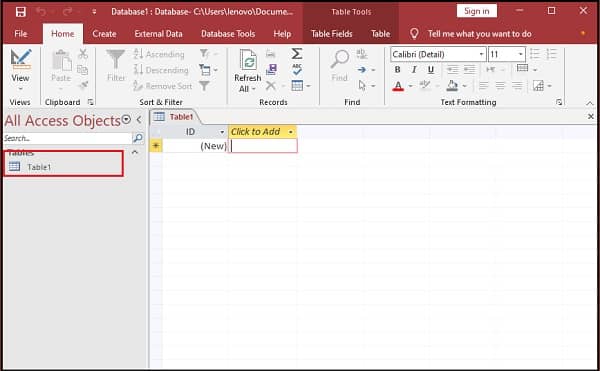Screen dimensions: 600x371
Task: Open the font size 11 dropdown
Action: pos(520,54)
